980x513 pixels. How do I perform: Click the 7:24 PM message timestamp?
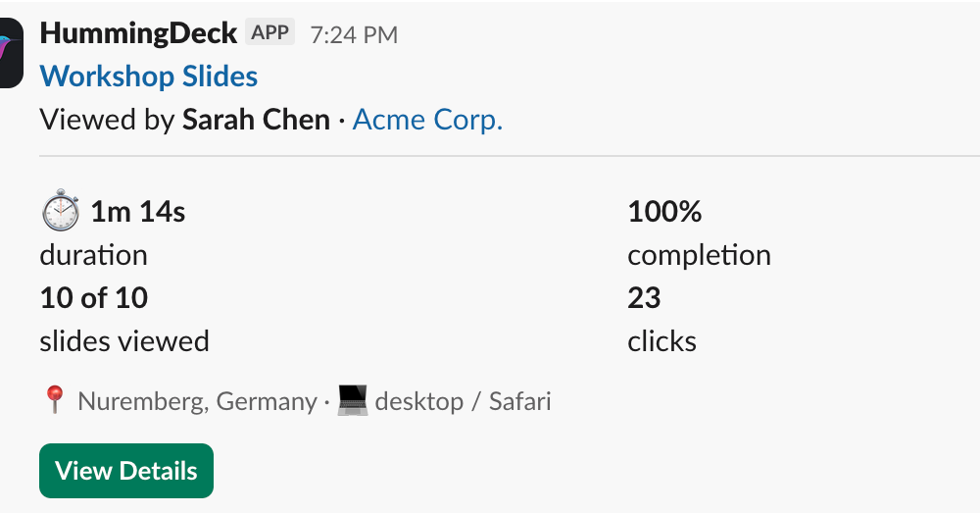click(x=354, y=34)
